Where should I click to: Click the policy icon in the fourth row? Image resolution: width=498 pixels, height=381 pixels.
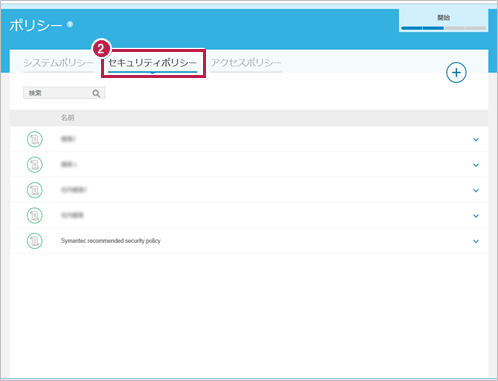35,215
